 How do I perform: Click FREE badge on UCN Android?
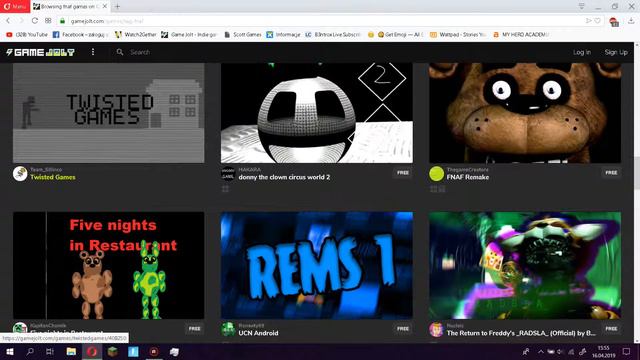402,329
